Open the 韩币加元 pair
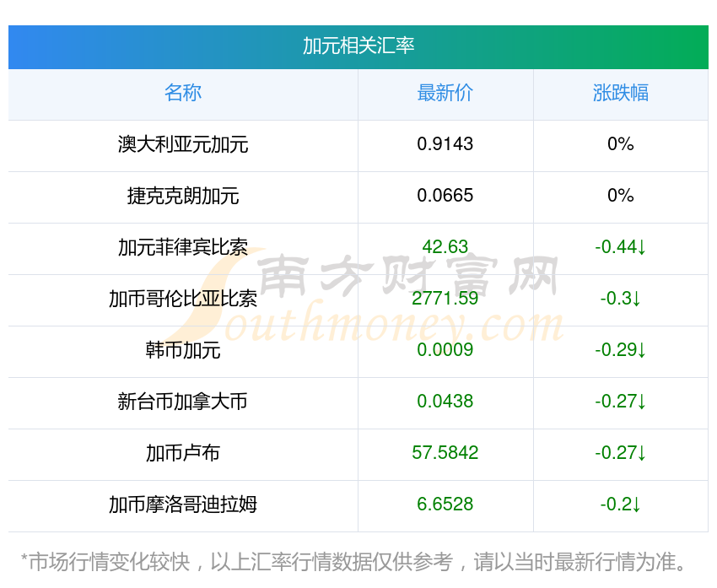Viewport: 717px width, 588px height. [x=183, y=350]
